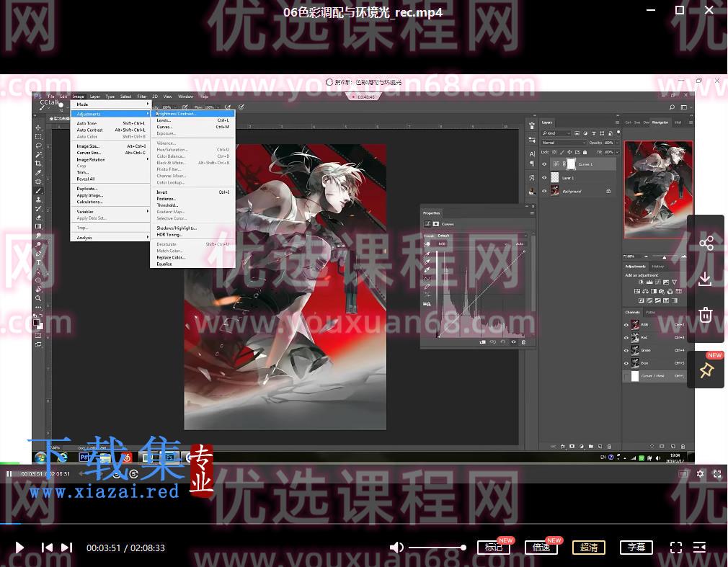Download the video using the download icon
This screenshot has height=567, width=728.
click(705, 279)
